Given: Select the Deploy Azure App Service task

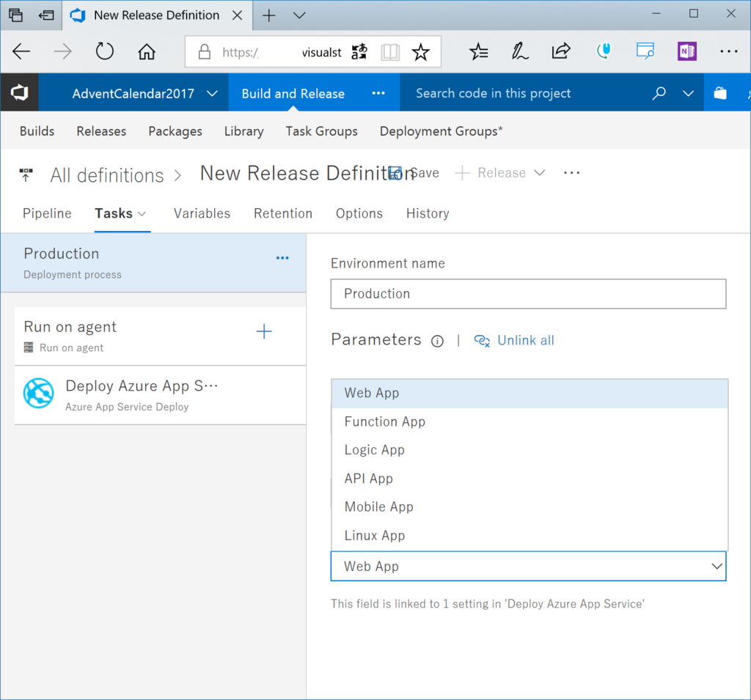Looking at the screenshot, I should (x=161, y=396).
